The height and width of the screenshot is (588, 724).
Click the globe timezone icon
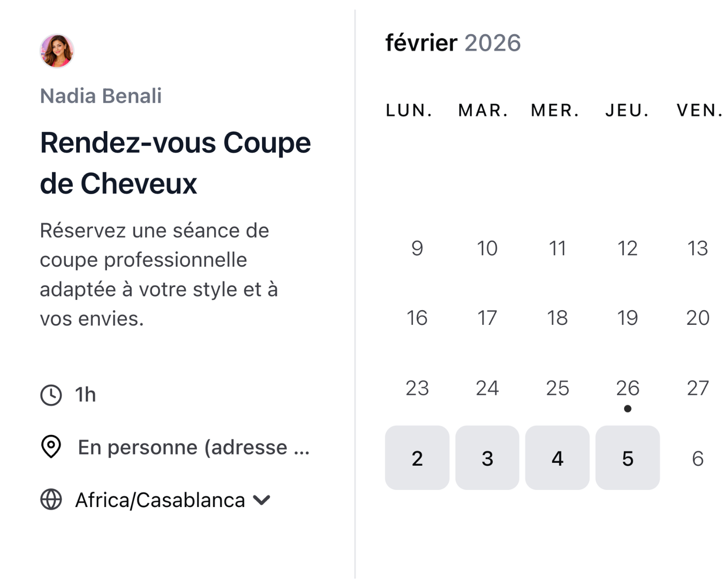click(51, 500)
